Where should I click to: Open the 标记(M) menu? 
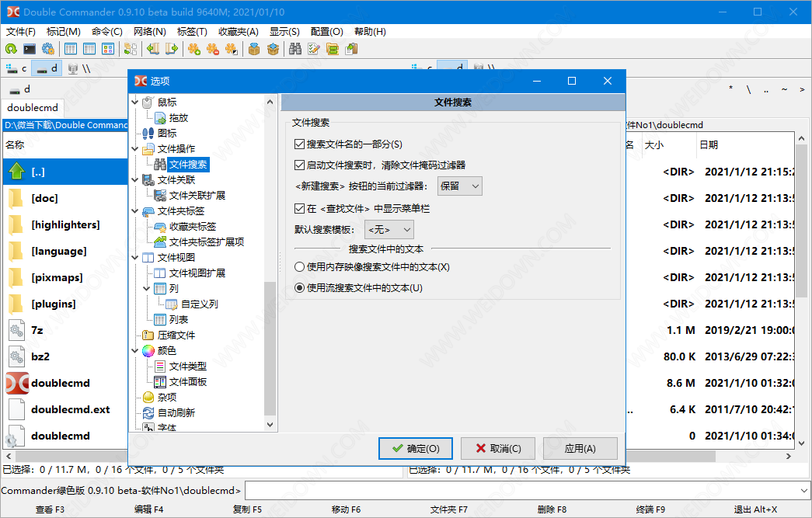(x=64, y=32)
